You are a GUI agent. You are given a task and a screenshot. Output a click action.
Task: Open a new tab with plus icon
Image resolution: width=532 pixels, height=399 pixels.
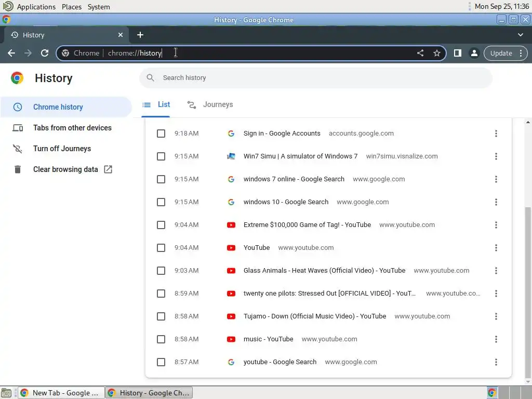(140, 35)
